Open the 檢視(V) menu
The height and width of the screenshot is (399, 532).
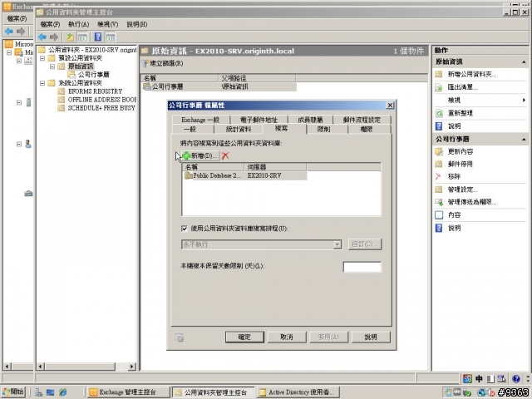point(107,24)
